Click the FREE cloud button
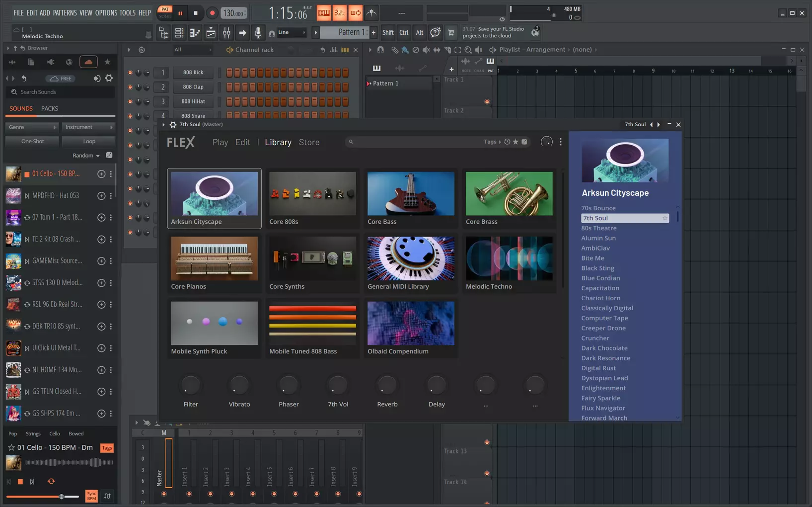Screen dimensions: 812x507 [x=61, y=79]
